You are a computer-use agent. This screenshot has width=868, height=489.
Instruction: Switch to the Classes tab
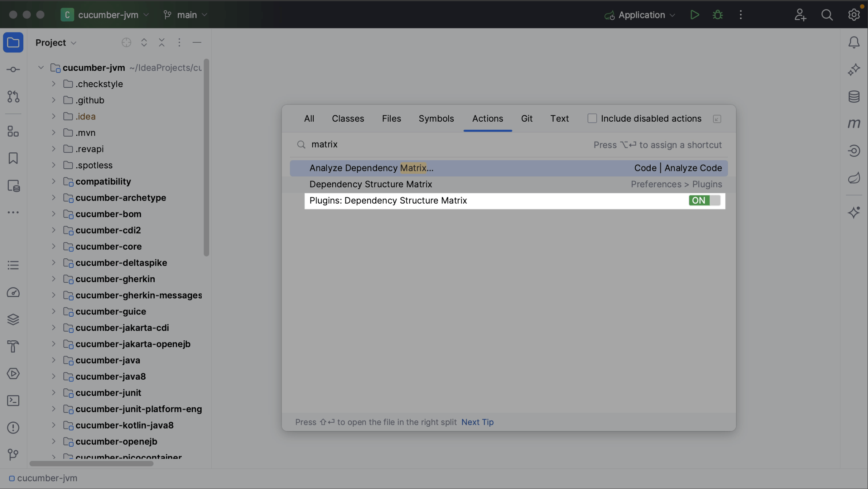point(348,118)
